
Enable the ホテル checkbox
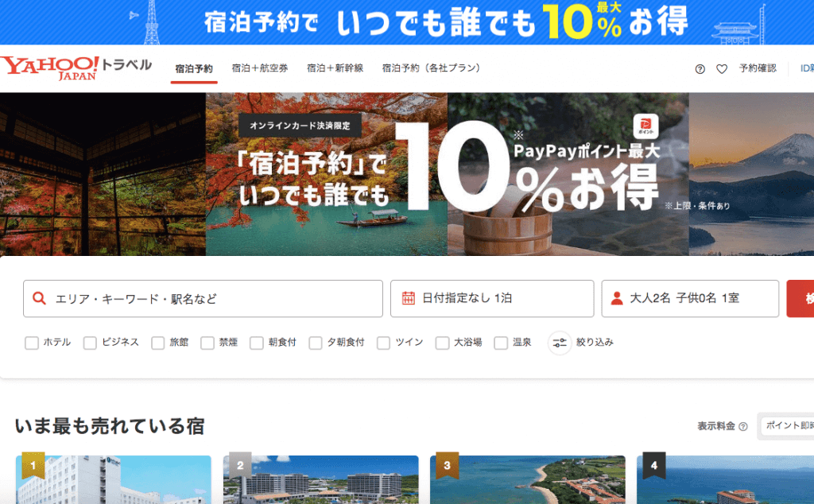[31, 343]
